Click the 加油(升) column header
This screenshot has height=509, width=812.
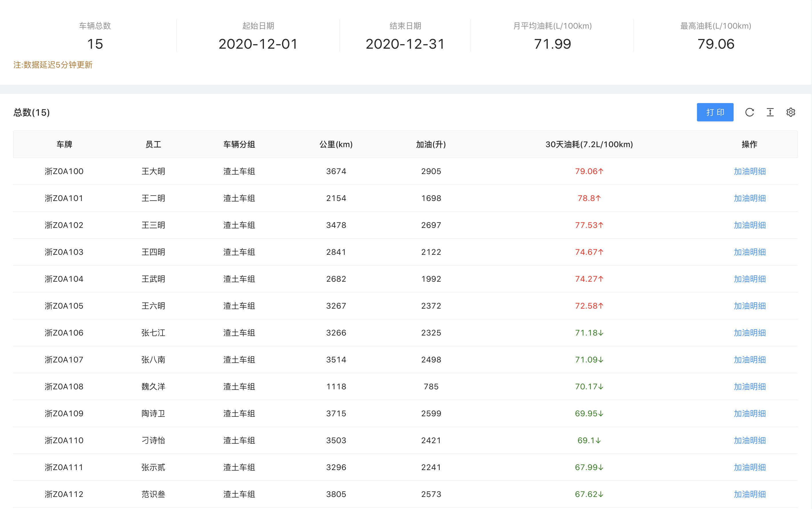pos(431,144)
